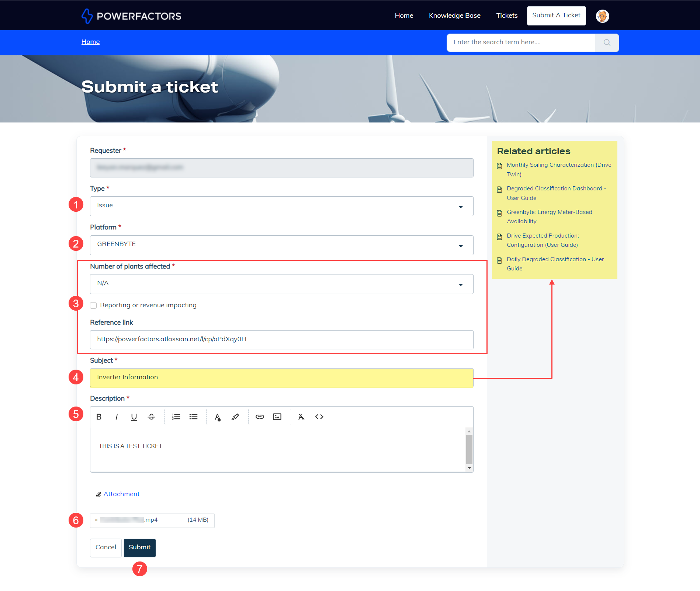This screenshot has height=591, width=700.
Task: Click the (14 MB) file size text
Action: click(198, 520)
